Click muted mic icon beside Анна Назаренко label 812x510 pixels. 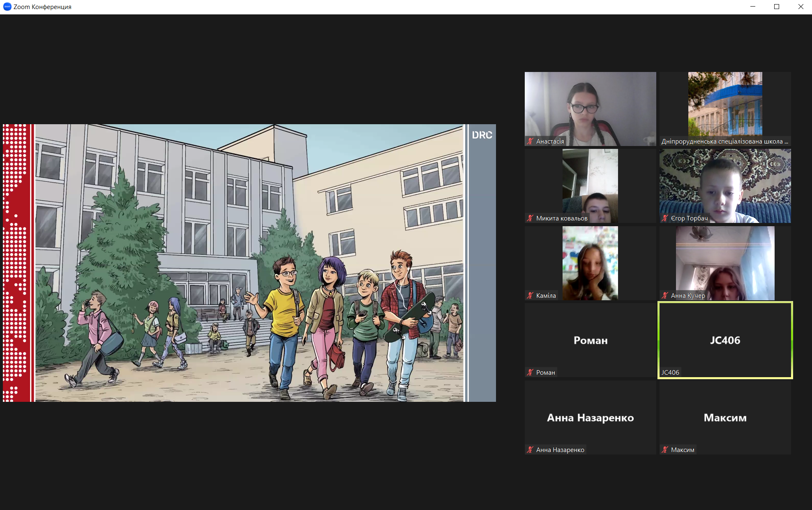pyautogui.click(x=530, y=450)
